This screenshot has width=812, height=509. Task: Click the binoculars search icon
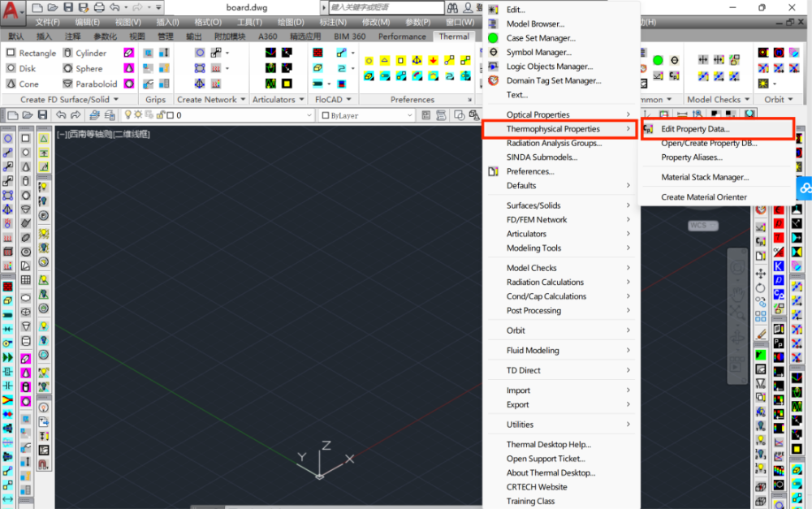coord(452,7)
